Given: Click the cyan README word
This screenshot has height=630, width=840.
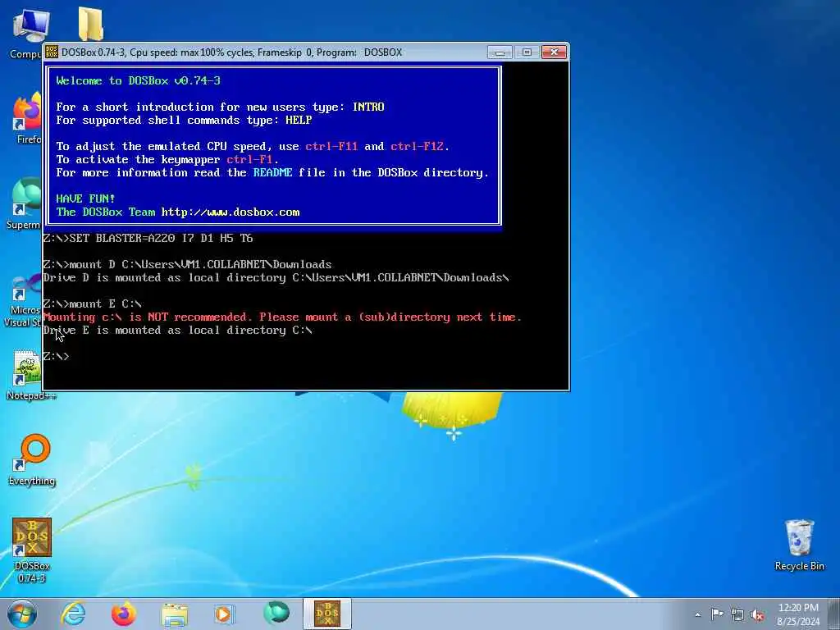Looking at the screenshot, I should (x=272, y=172).
